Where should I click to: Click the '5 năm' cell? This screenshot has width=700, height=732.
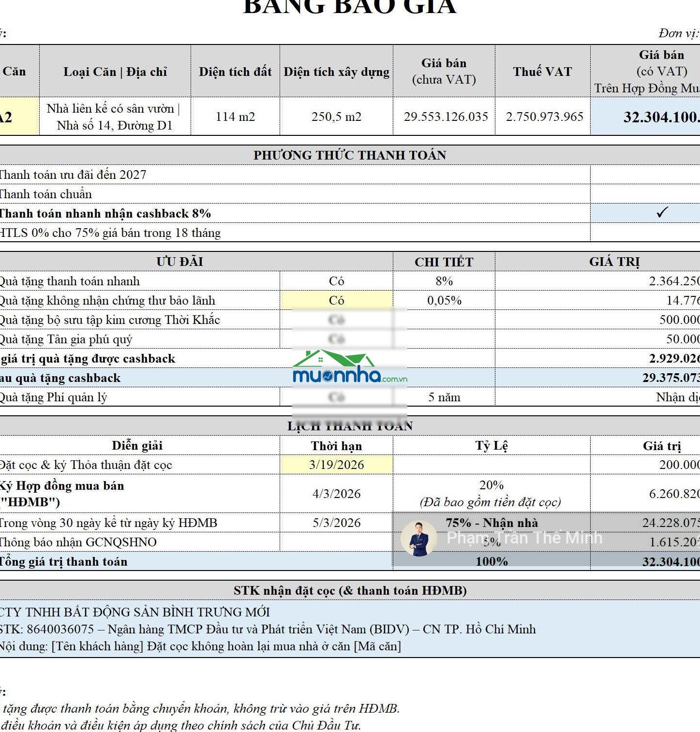pyautogui.click(x=444, y=397)
